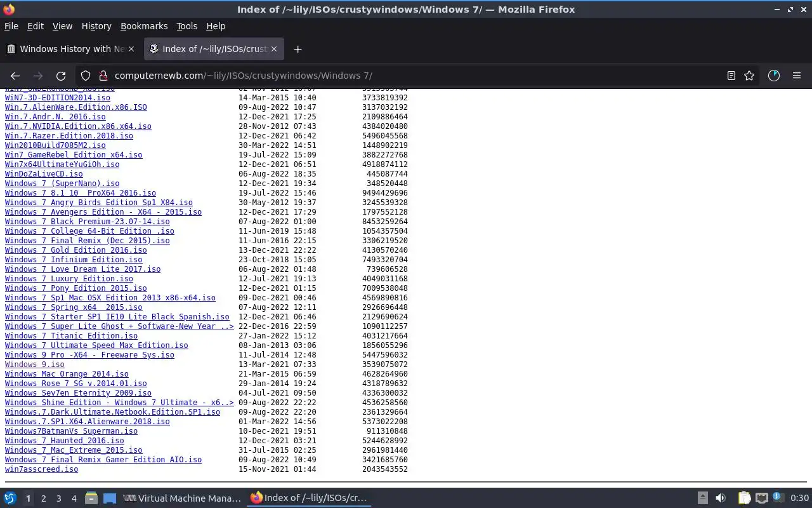This screenshot has height=508, width=812.
Task: Reload the current page
Action: click(x=61, y=76)
